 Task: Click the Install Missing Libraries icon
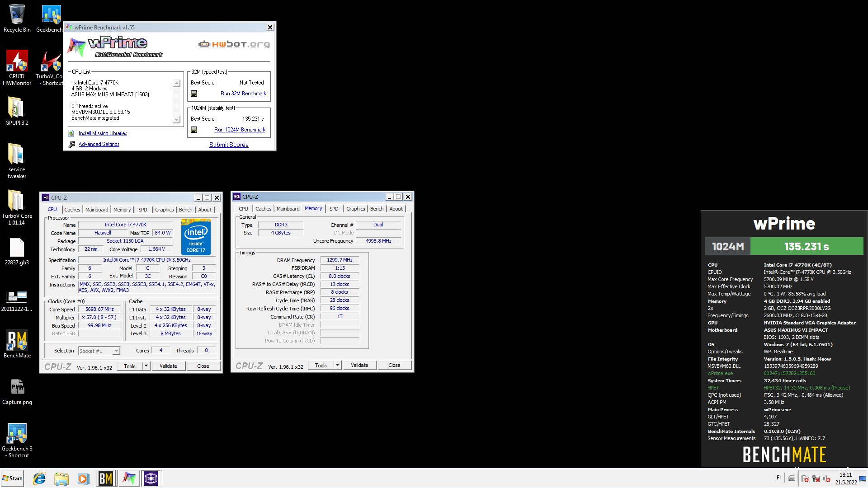pyautogui.click(x=71, y=134)
